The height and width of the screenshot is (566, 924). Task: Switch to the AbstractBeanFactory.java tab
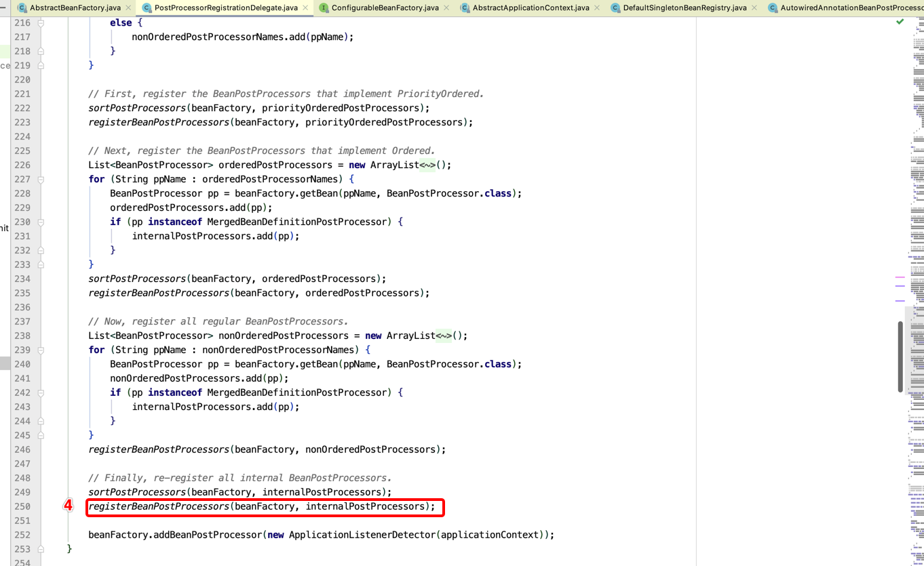tap(75, 7)
